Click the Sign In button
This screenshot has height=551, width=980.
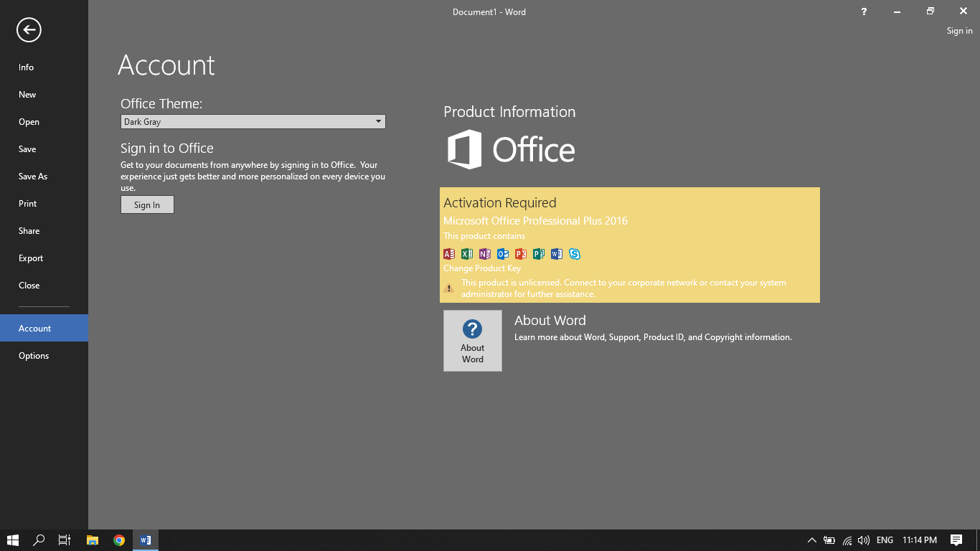(147, 205)
